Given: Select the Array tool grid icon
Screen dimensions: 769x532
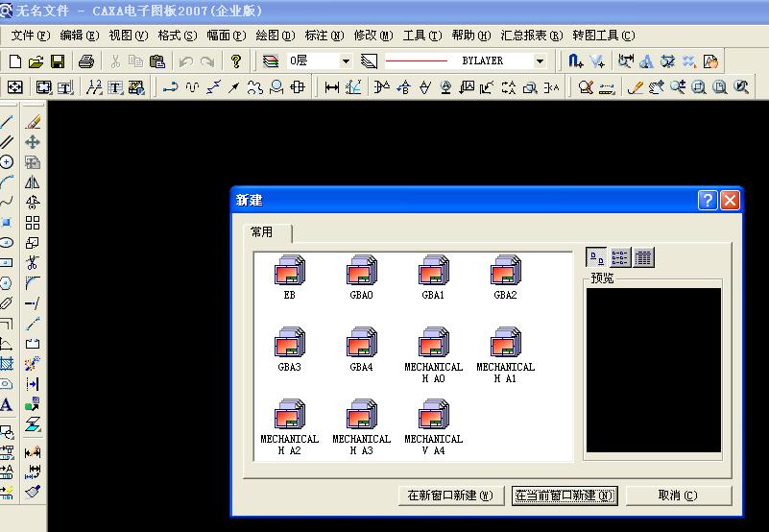Looking at the screenshot, I should tap(33, 223).
